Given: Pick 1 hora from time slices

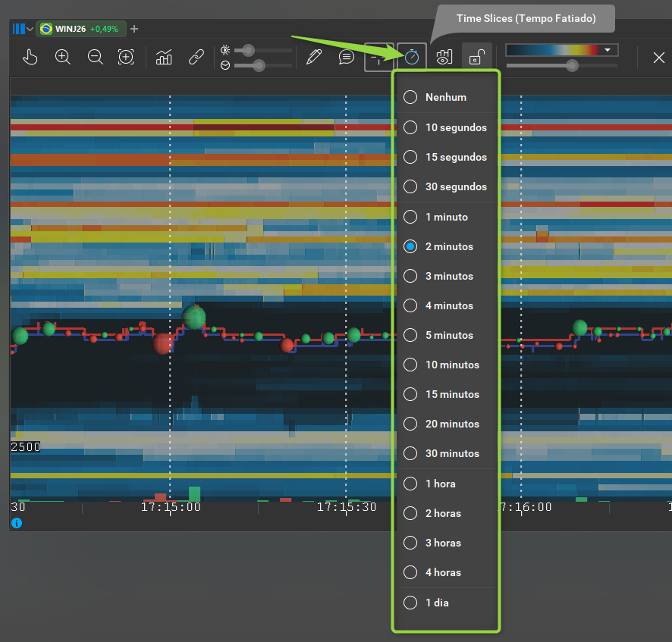Looking at the screenshot, I should (446, 484).
